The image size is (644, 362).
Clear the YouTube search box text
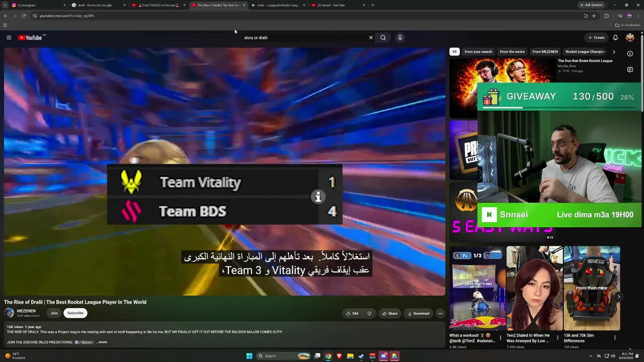click(371, 38)
